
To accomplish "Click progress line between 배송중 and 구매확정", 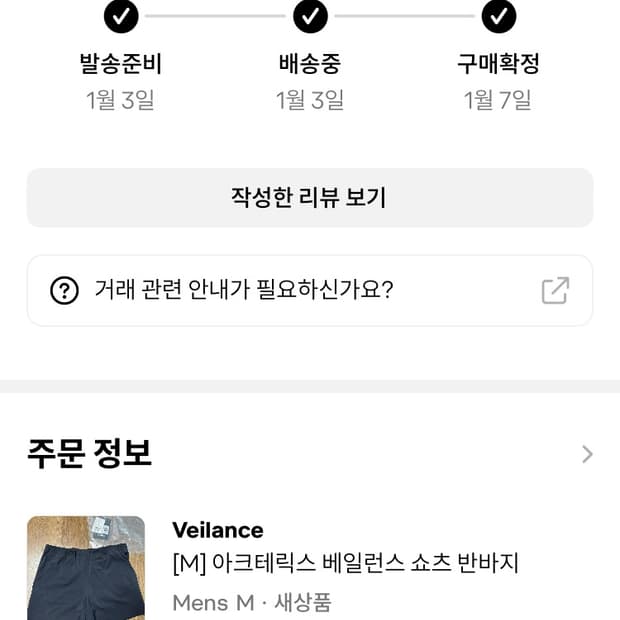I will pos(404,16).
